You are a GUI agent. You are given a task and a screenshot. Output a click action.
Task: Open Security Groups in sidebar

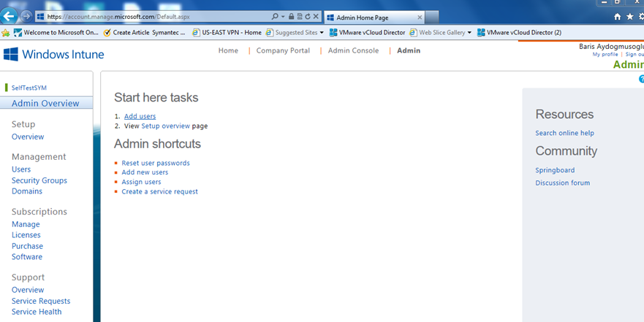coord(39,180)
